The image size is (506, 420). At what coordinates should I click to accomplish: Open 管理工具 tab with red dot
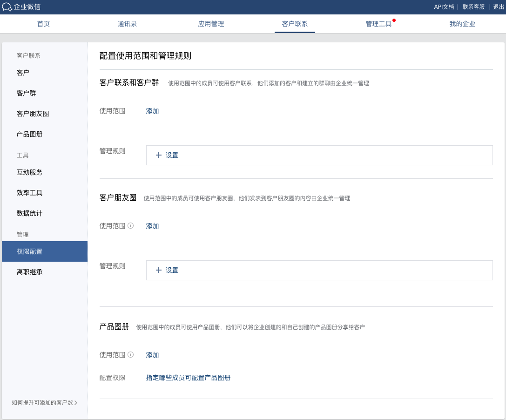[x=378, y=24]
